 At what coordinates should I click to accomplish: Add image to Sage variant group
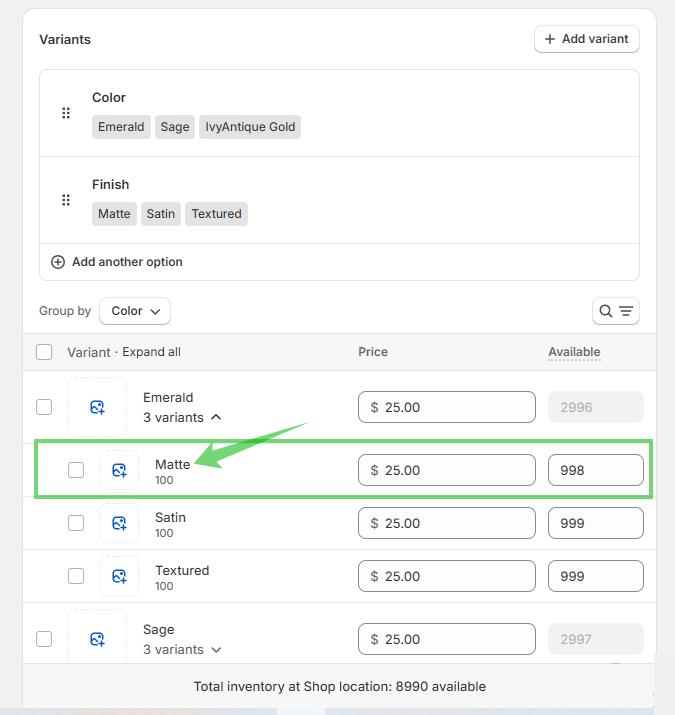coord(97,639)
